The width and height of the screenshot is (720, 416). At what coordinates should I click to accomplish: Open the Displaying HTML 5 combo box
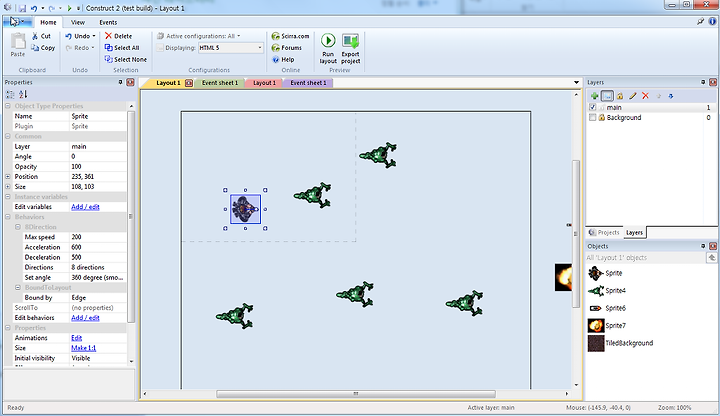pyautogui.click(x=231, y=48)
